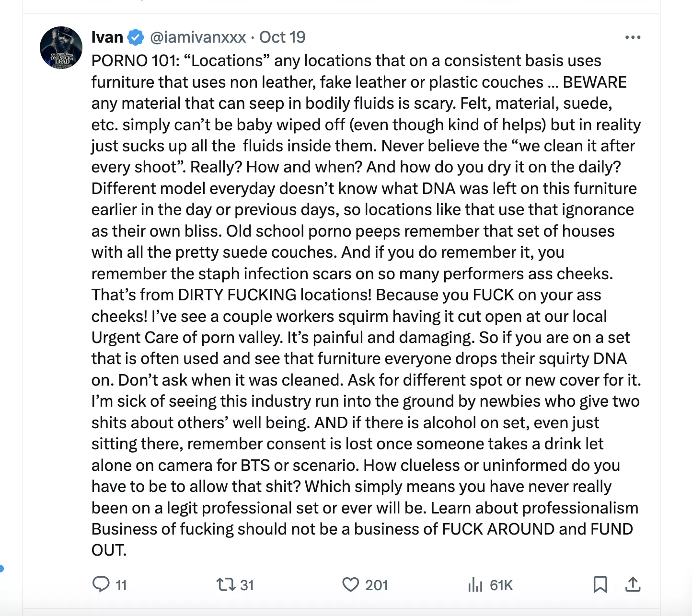Open the more options three-dot menu

coord(633,37)
